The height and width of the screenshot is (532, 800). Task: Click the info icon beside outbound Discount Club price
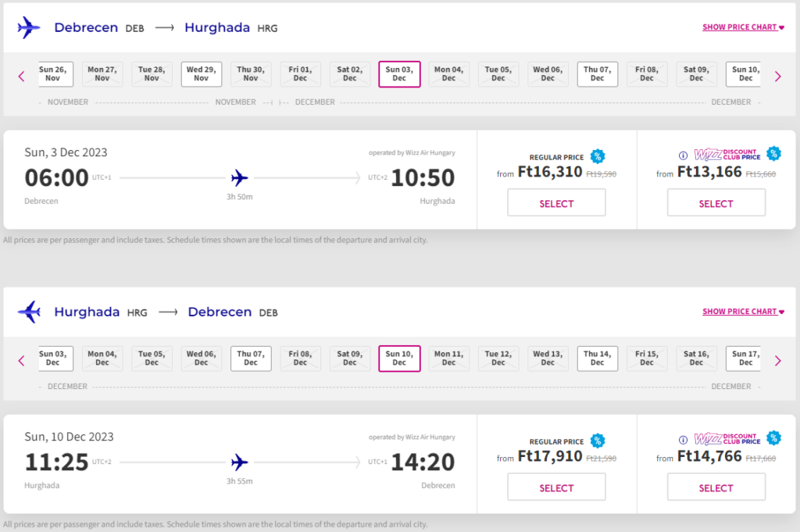pyautogui.click(x=683, y=155)
